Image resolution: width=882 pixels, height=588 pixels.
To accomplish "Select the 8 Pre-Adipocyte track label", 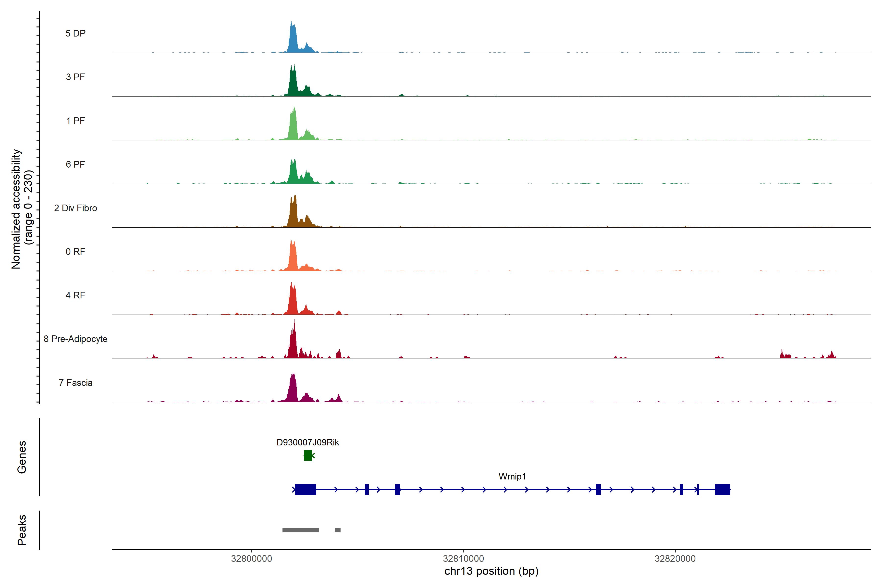I will click(75, 339).
